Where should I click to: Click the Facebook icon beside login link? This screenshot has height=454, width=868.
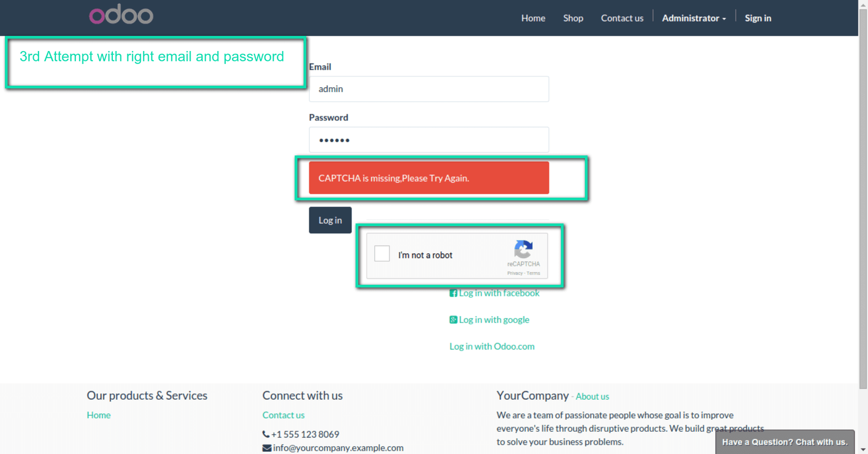point(454,293)
